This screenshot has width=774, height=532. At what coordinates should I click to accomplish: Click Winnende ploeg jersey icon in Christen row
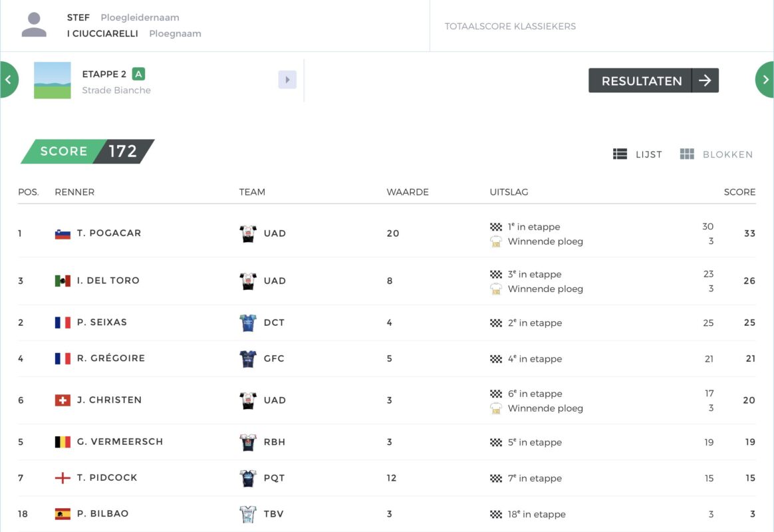point(496,408)
